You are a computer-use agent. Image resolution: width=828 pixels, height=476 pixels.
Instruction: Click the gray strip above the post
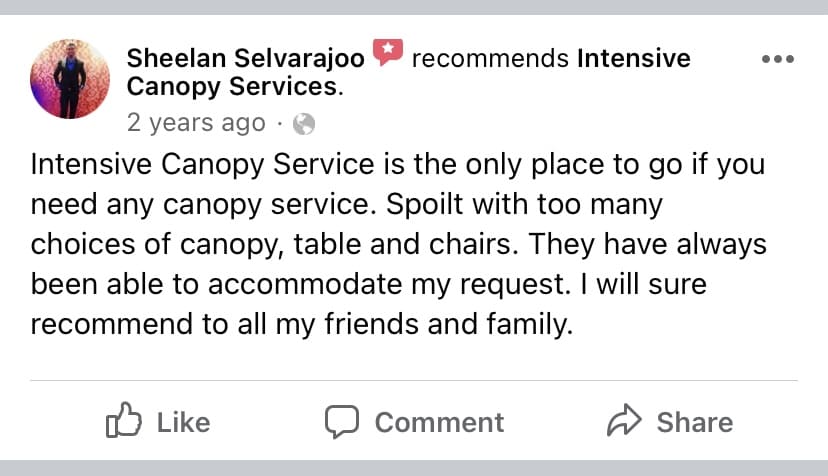tap(414, 7)
